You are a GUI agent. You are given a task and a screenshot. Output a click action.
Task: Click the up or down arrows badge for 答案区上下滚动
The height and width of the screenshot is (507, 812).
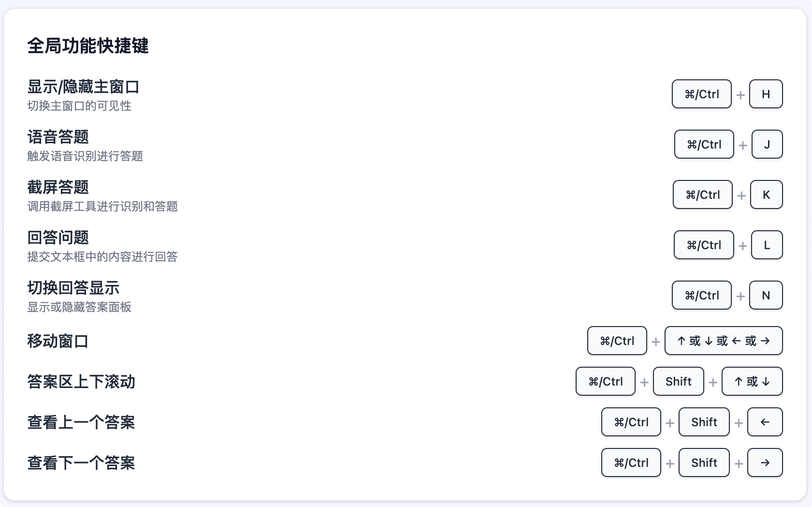[752, 381]
